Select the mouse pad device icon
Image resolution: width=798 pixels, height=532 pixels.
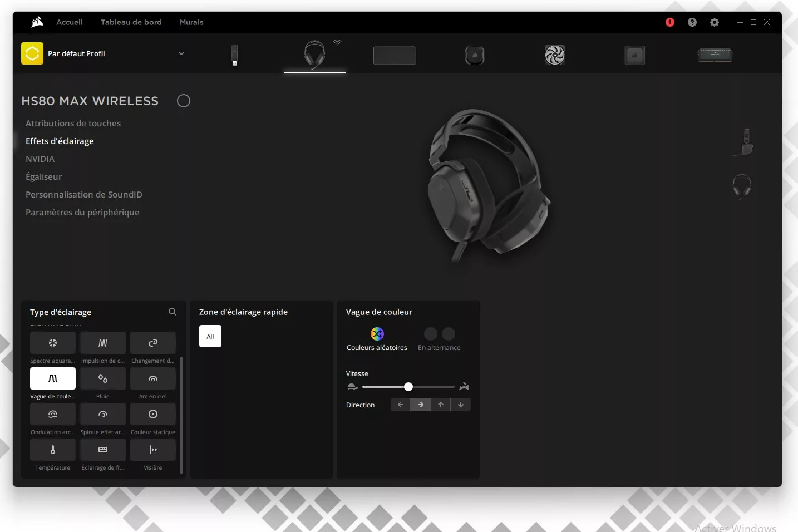coord(395,55)
